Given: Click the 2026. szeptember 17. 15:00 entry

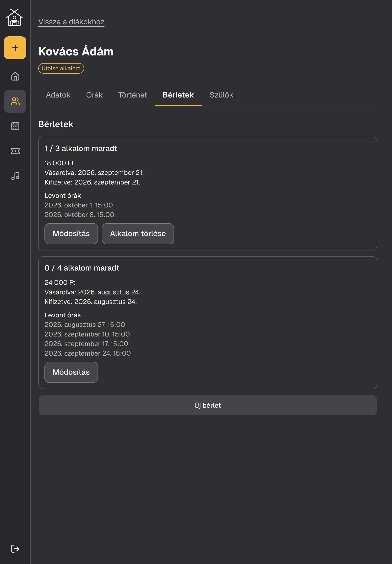Looking at the screenshot, I should [86, 344].
